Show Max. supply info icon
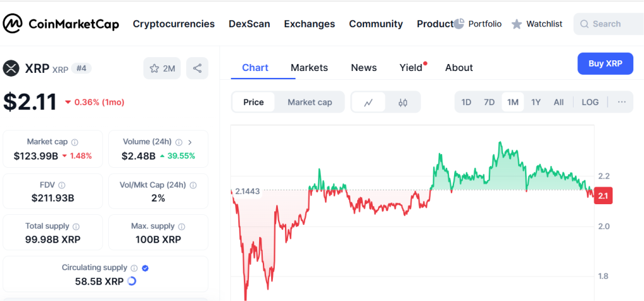Screen dimensions: 644x301 [182, 226]
